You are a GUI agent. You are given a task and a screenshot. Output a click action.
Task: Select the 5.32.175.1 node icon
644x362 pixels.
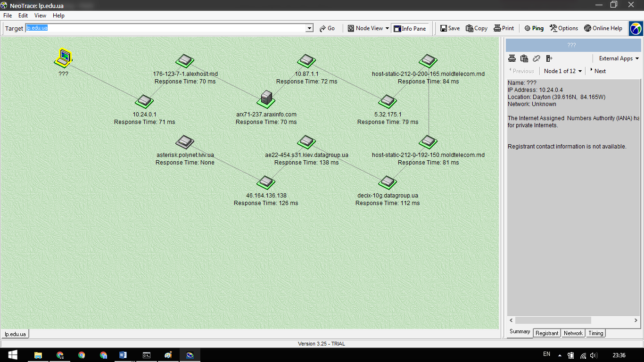click(x=388, y=101)
